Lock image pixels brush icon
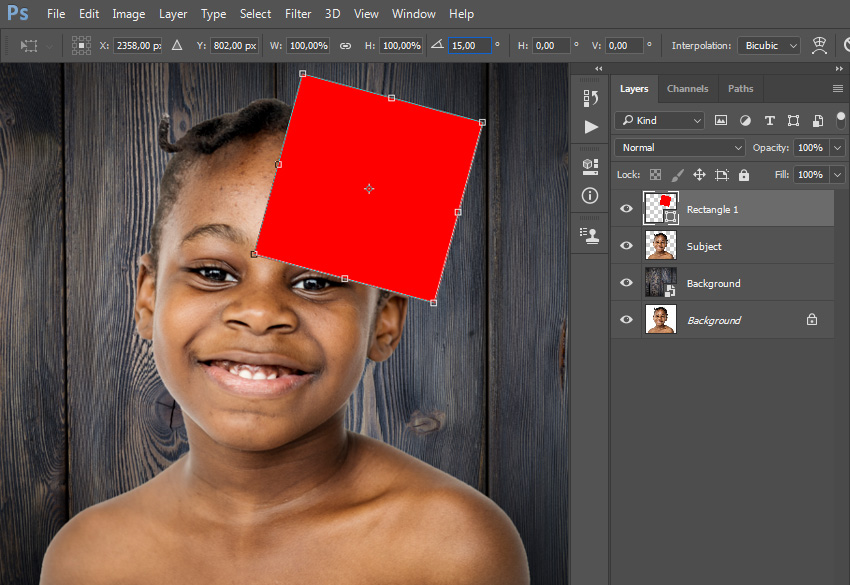 click(x=677, y=175)
